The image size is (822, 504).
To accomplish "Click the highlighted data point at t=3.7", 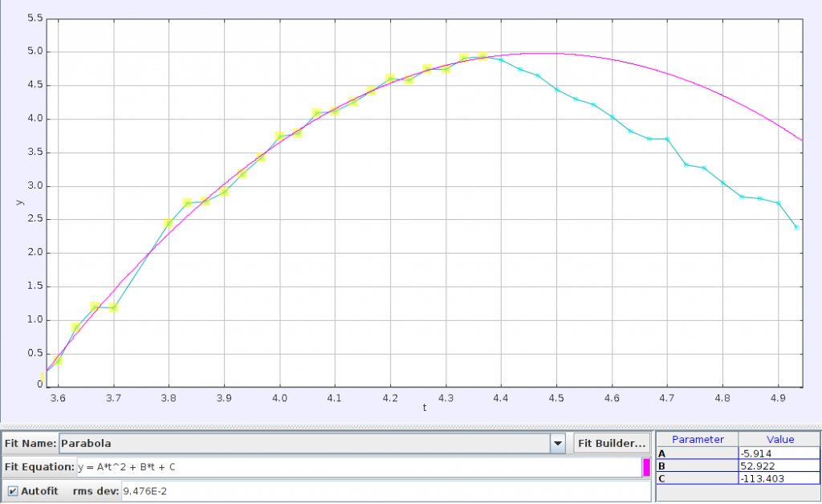I will tap(113, 307).
